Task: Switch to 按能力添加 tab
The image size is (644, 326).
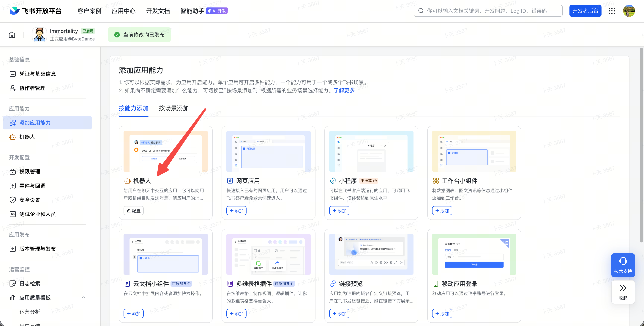Action: tap(133, 108)
